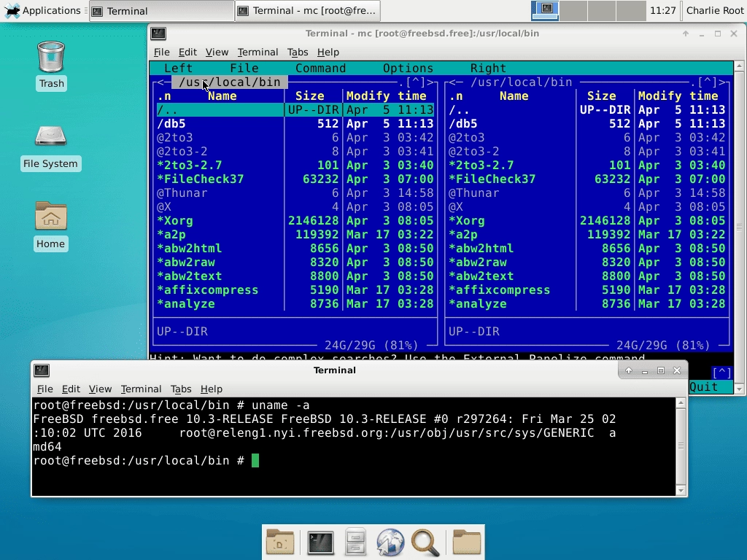This screenshot has height=560, width=747.
Task: Click Quit function key in mc
Action: (704, 386)
